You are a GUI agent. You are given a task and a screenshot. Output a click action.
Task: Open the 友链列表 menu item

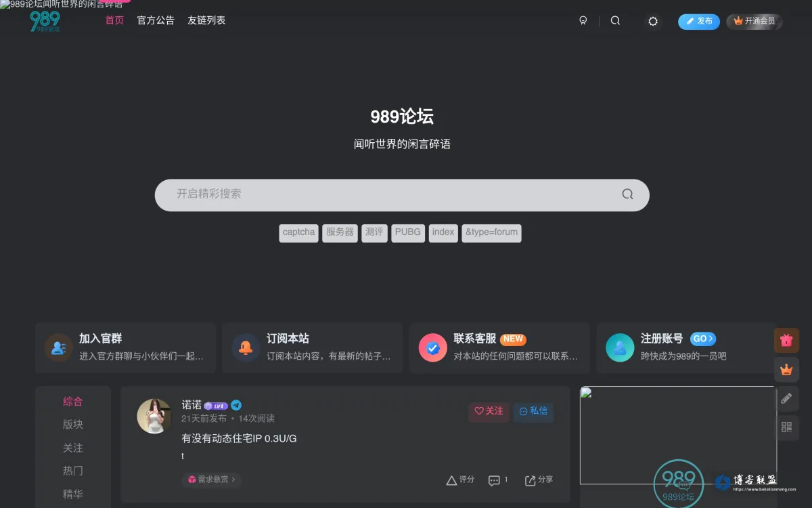click(206, 20)
